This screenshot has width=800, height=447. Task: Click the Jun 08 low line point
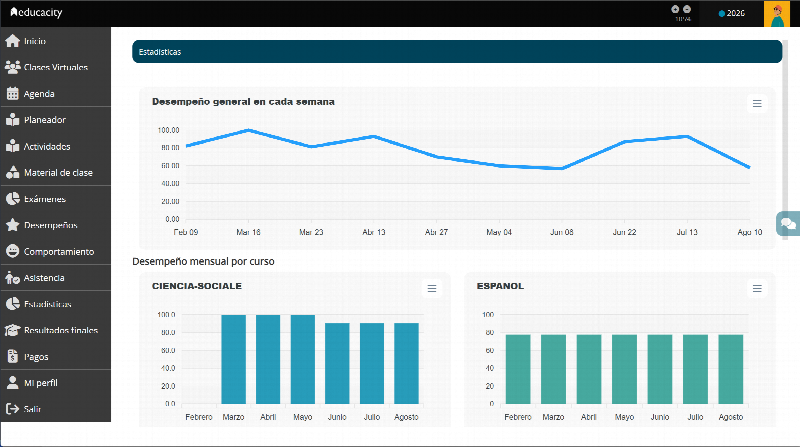point(562,168)
